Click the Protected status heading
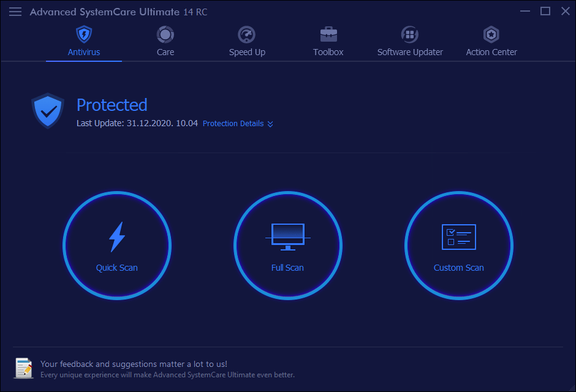Screen dimensions: 576x392 (x=112, y=105)
